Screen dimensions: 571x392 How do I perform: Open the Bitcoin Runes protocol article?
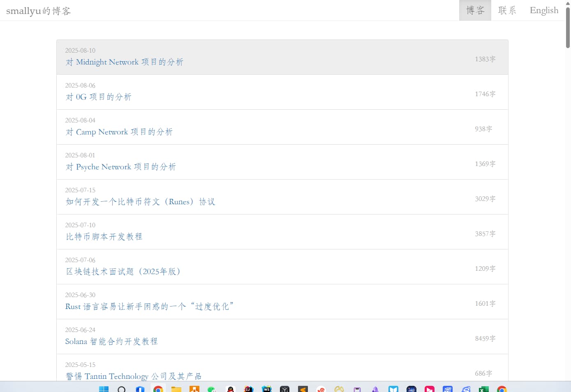(140, 202)
